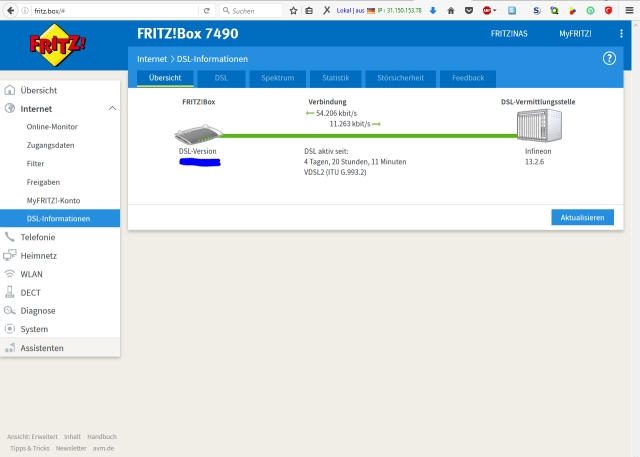640x457 pixels.
Task: Bookmark this page with the star icon
Action: pyautogui.click(x=293, y=11)
